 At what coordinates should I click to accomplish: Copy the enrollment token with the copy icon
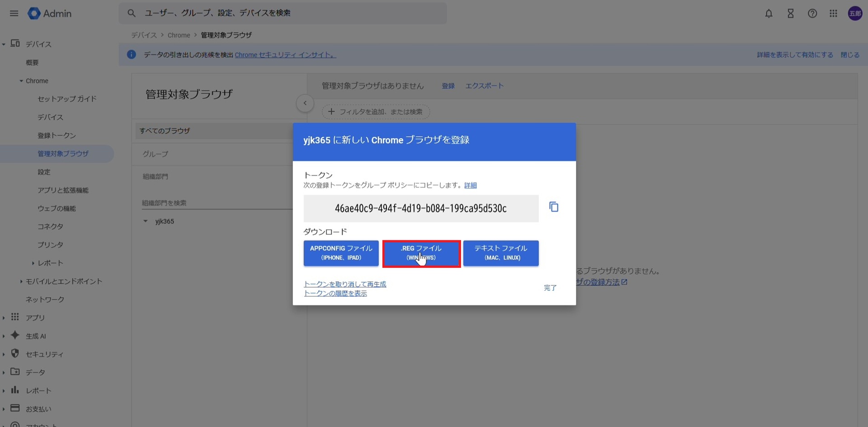point(553,207)
